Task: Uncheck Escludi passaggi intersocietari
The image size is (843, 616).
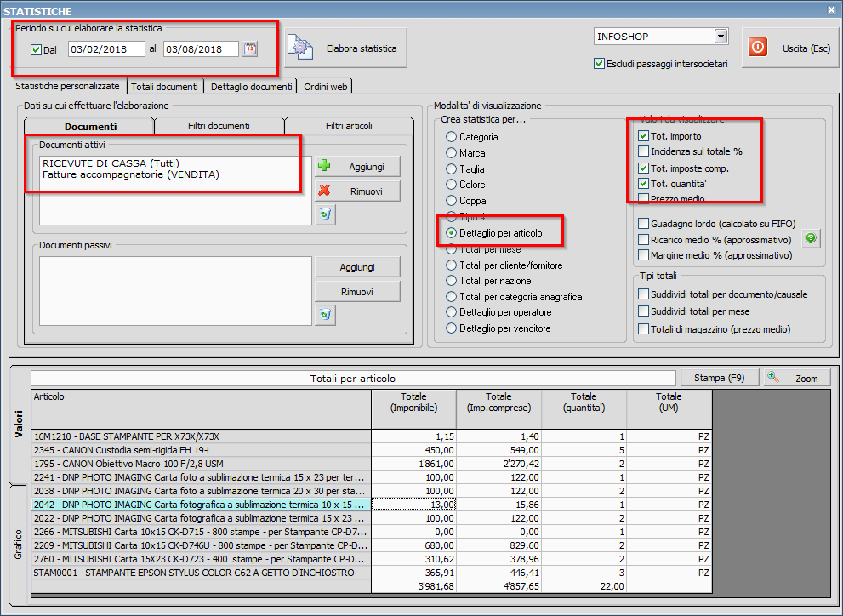Action: tap(600, 64)
